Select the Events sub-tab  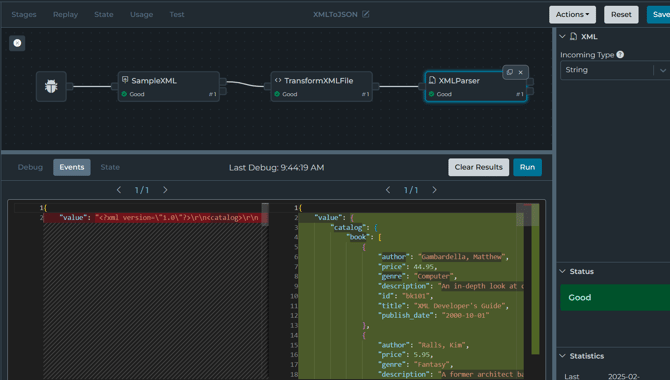tap(72, 167)
